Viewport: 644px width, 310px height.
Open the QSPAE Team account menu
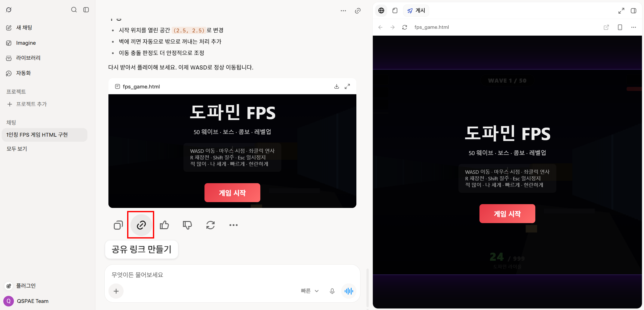[x=26, y=301]
